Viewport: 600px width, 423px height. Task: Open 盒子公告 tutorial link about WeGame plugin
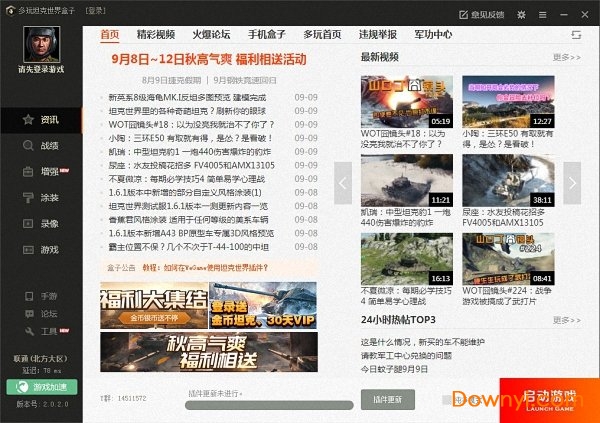tap(205, 268)
